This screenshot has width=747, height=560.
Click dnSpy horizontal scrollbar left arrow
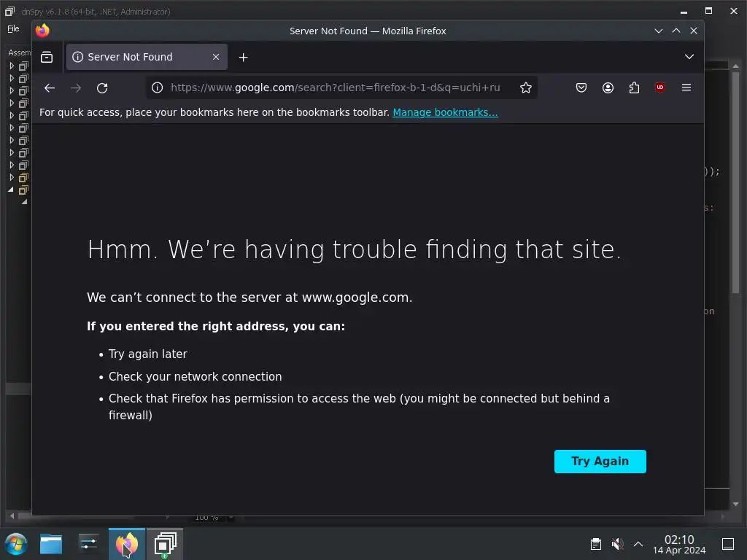[12, 516]
